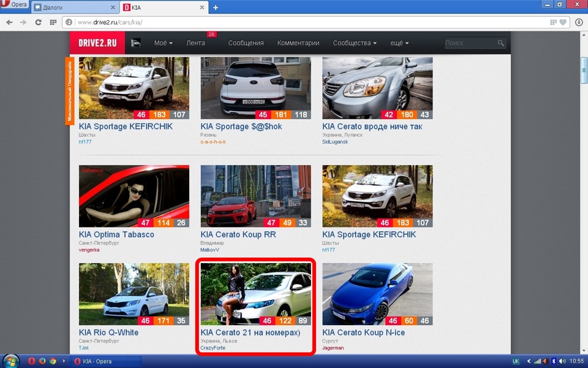Click the Поиск search field
This screenshot has height=368, width=588.
click(470, 43)
